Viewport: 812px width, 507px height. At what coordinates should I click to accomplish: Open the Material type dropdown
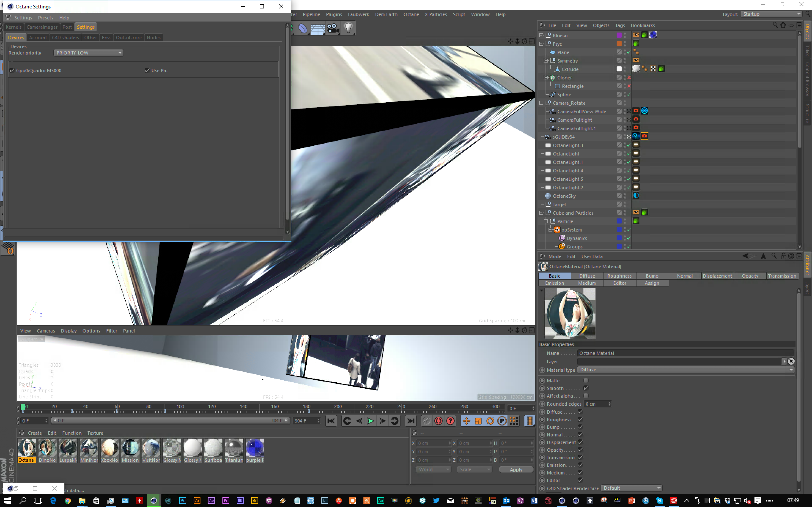click(x=686, y=370)
